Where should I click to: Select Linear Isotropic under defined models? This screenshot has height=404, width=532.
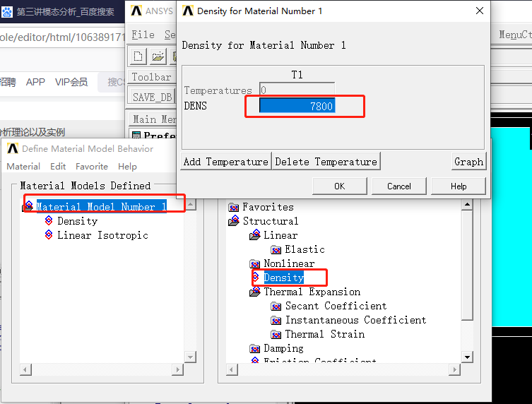pos(102,235)
